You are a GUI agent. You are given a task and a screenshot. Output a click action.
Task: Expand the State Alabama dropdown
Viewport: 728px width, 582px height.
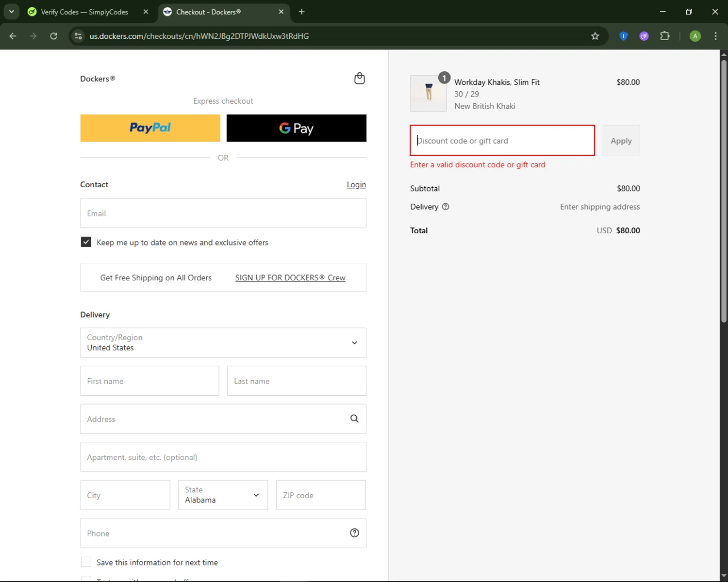click(223, 495)
